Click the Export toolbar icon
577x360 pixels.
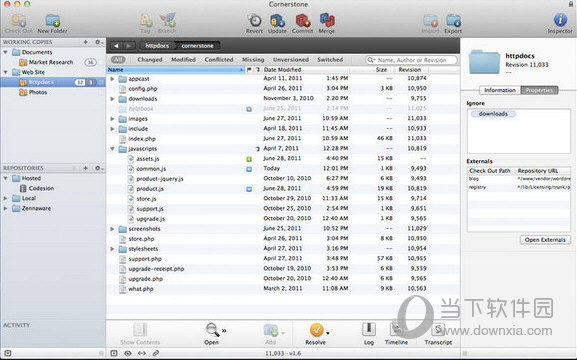pos(453,20)
